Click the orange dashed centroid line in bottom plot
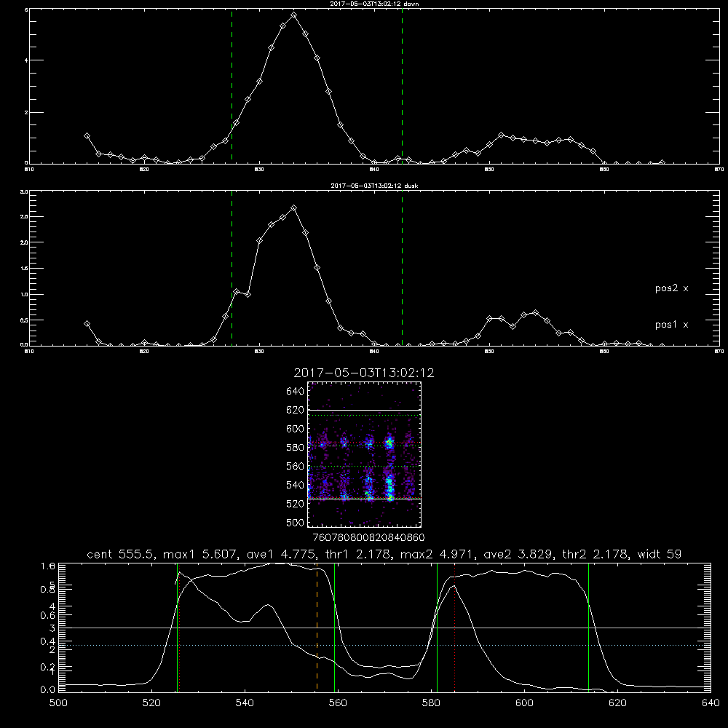 (x=317, y=627)
